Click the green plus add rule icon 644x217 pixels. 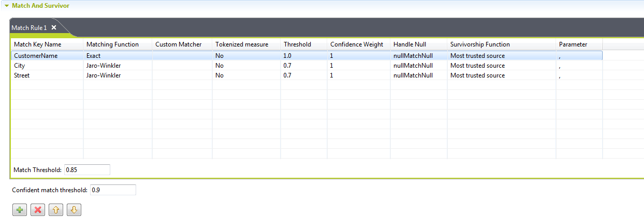point(19,209)
